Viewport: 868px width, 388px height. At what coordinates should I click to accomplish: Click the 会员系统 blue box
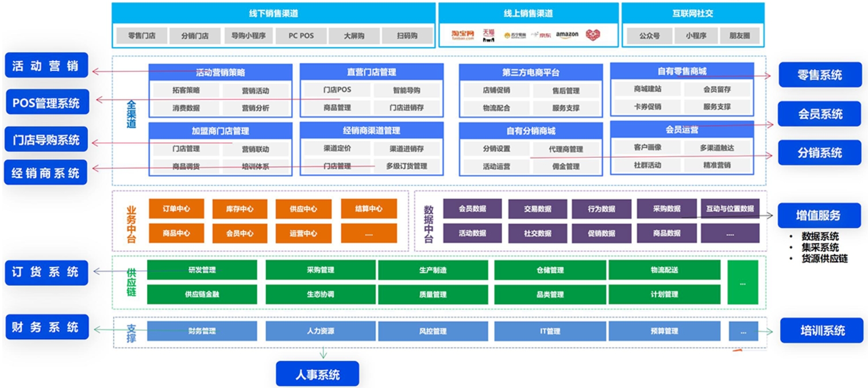[820, 114]
